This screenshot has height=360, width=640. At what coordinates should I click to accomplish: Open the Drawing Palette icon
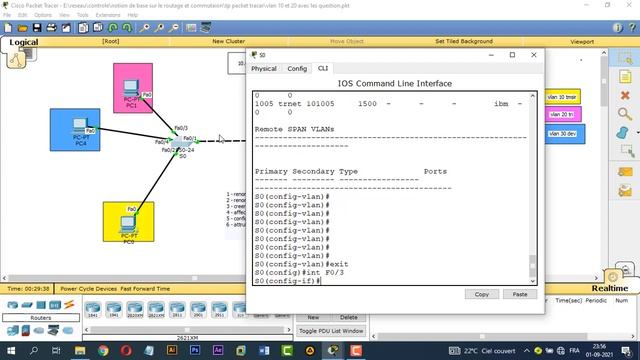[191, 28]
